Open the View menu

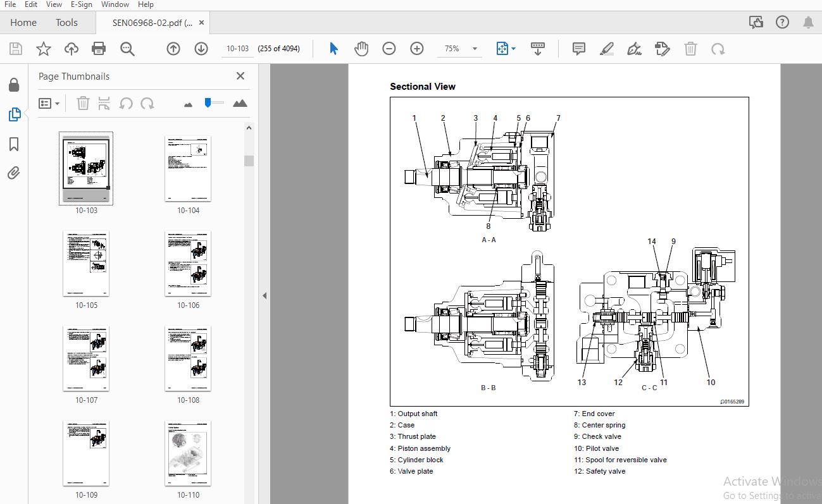click(x=54, y=4)
